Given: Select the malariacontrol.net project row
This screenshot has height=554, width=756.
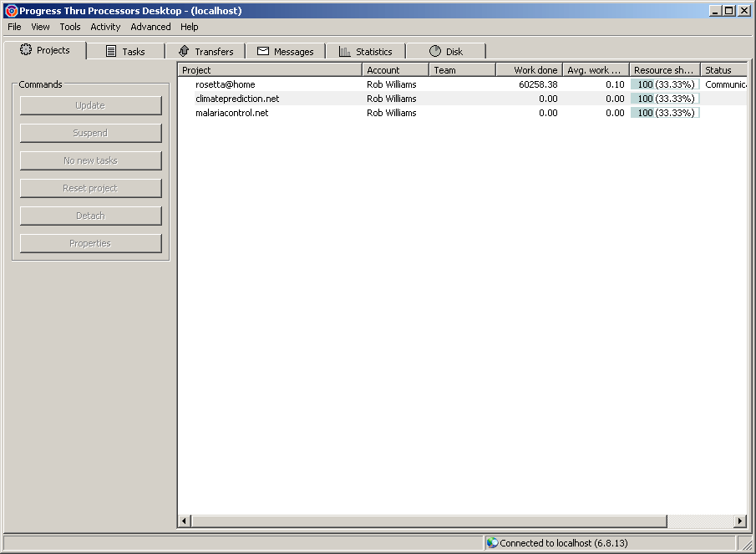Looking at the screenshot, I should pos(463,113).
